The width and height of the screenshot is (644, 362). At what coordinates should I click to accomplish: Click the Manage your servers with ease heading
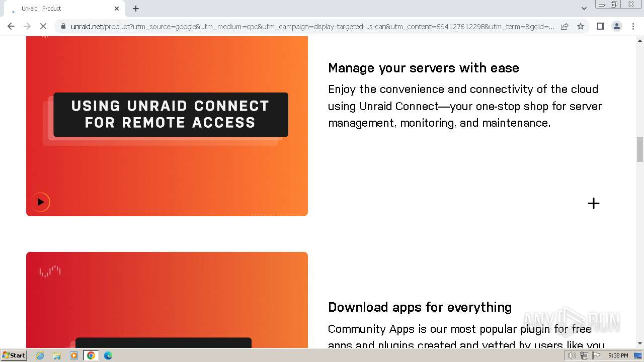click(424, 68)
